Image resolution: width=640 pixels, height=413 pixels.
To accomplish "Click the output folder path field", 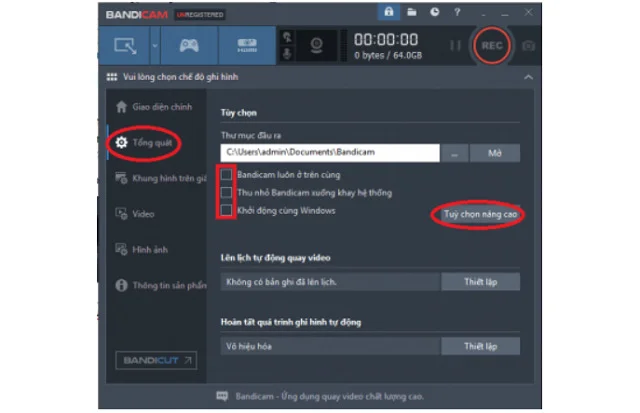I will tap(330, 153).
